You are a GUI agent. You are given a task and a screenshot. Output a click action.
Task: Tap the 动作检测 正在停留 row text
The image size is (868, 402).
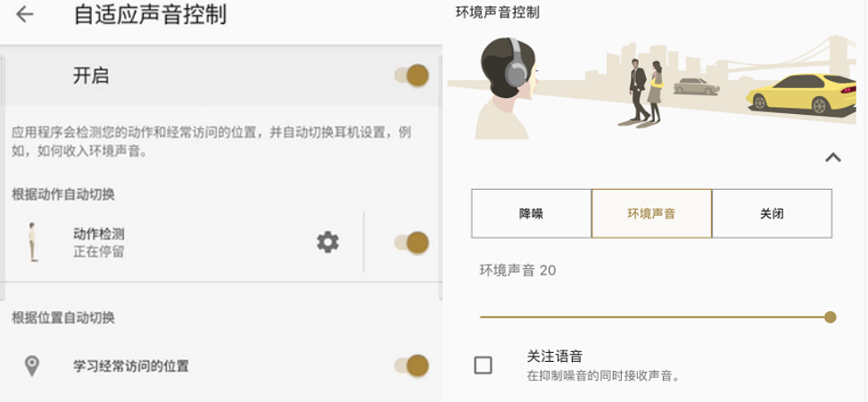point(99,242)
